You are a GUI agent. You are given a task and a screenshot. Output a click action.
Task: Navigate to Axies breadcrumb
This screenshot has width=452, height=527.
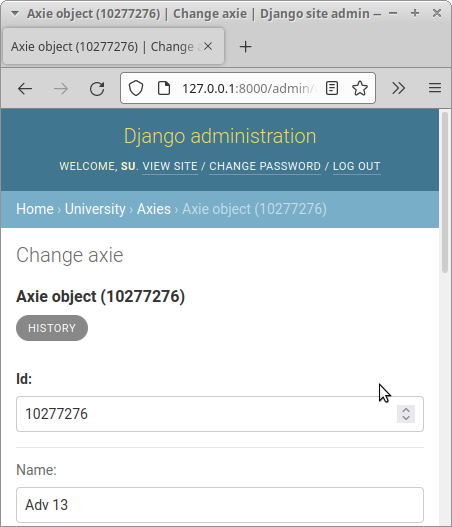tap(154, 209)
